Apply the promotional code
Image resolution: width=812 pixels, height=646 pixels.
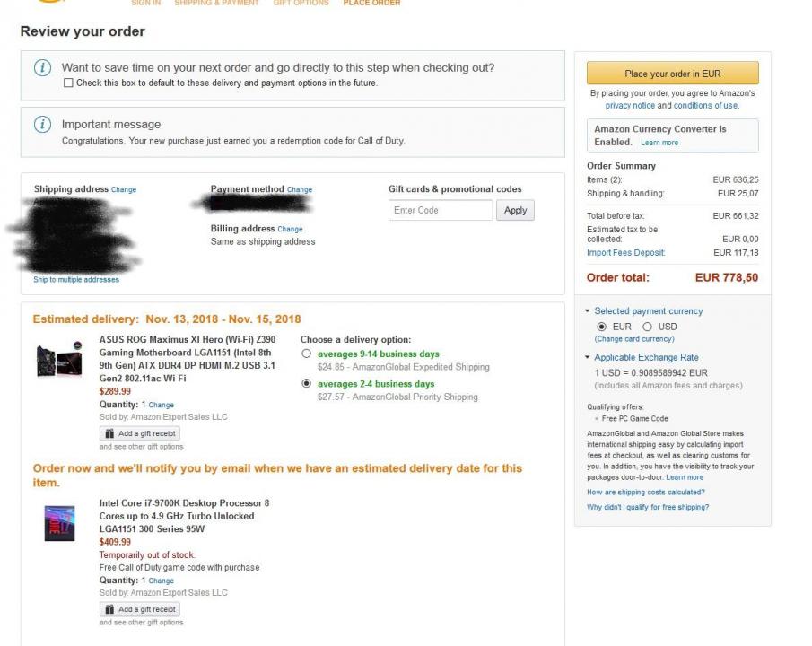515,210
